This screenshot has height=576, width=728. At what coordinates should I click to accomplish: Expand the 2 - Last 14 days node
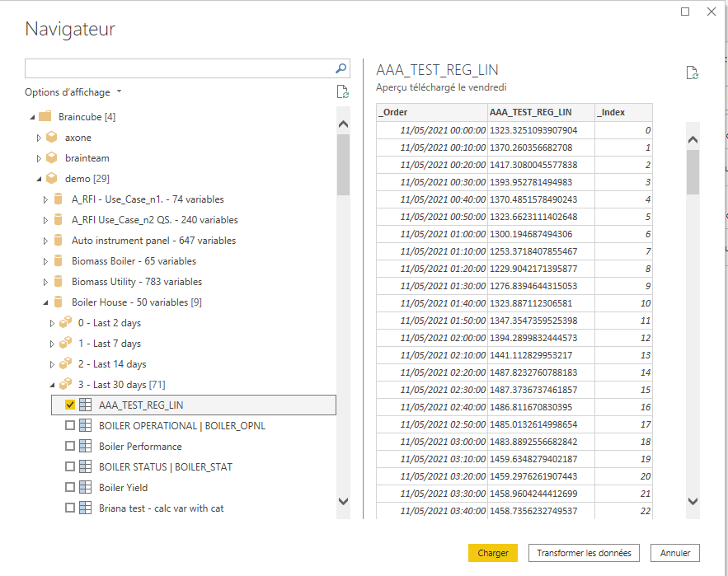52,364
